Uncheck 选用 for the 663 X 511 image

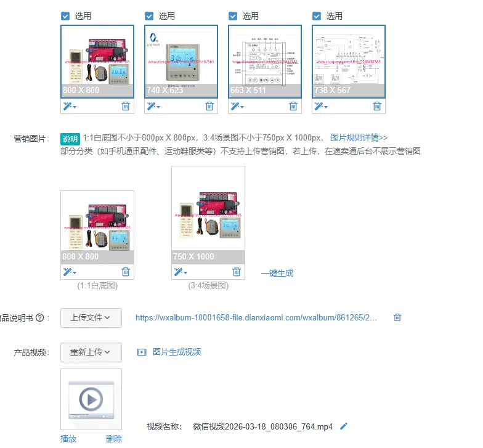[x=233, y=16]
